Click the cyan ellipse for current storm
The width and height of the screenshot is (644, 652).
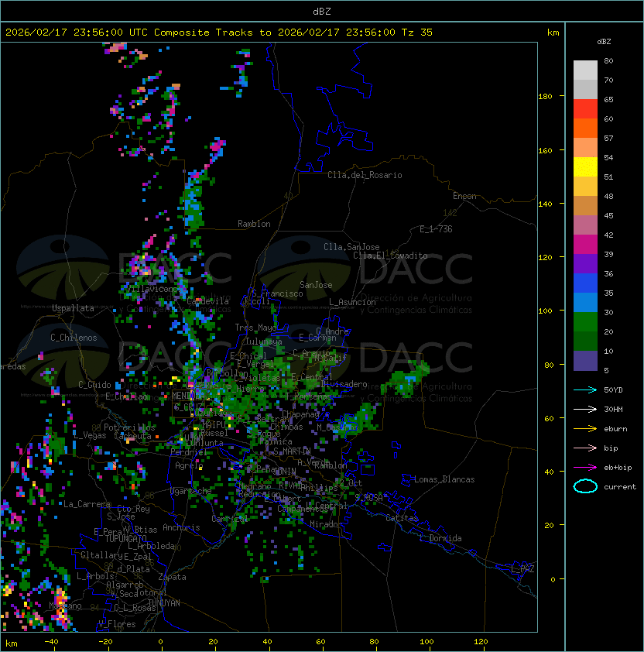585,486
